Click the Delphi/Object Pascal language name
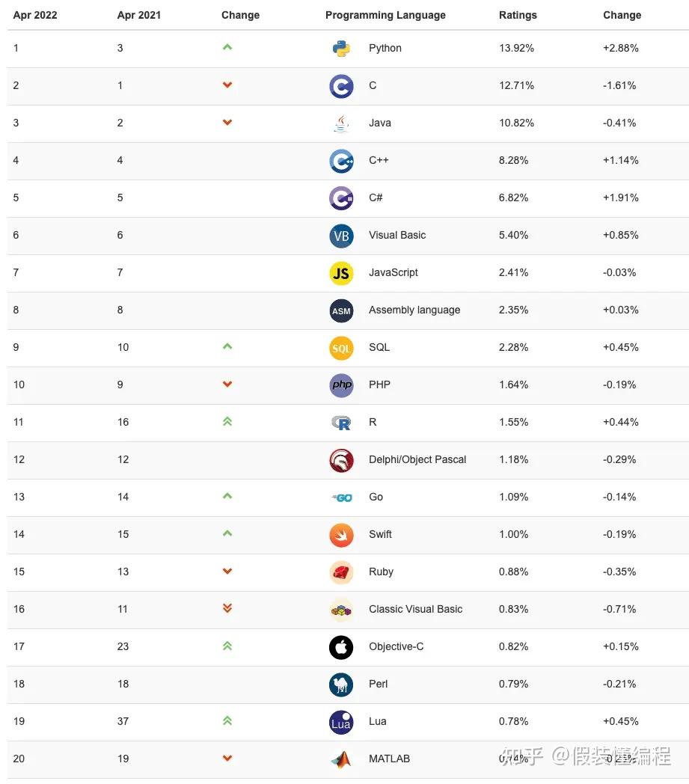This screenshot has height=784, width=689. [417, 459]
